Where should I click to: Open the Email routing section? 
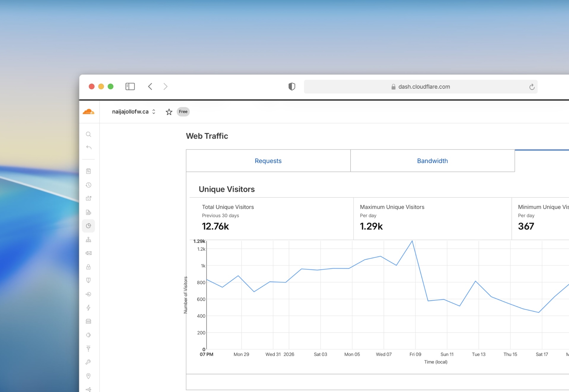coord(88,253)
